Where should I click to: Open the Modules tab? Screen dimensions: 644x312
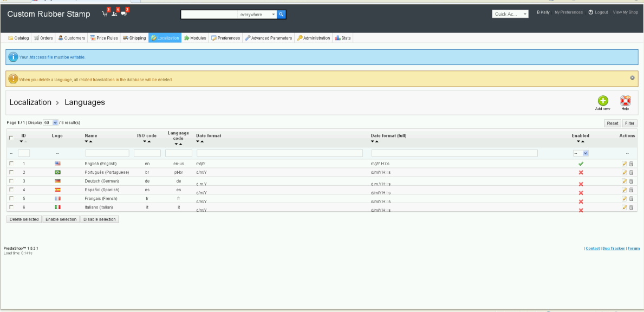coord(195,38)
